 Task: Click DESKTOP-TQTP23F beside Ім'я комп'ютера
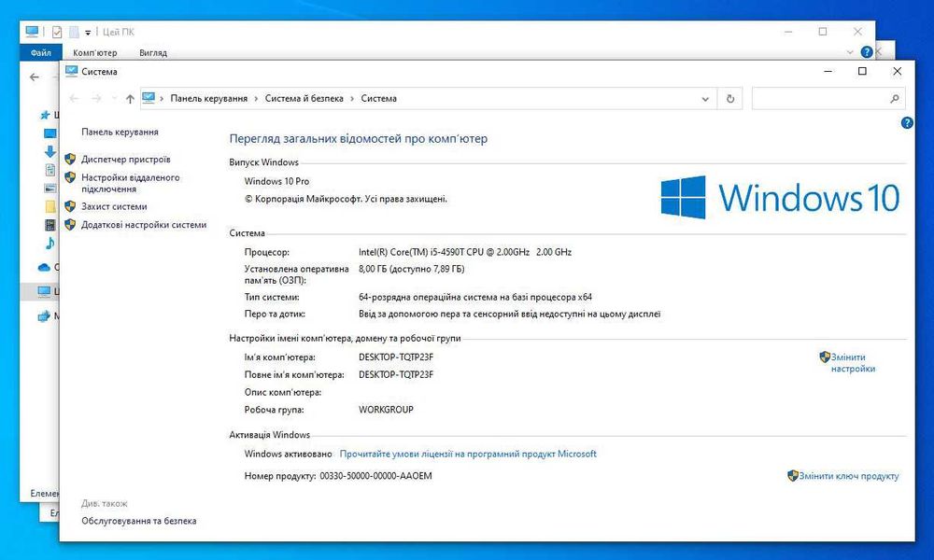point(395,357)
